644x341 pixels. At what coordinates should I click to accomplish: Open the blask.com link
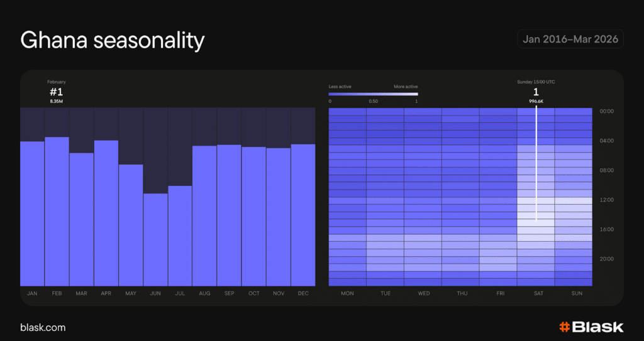click(x=43, y=327)
